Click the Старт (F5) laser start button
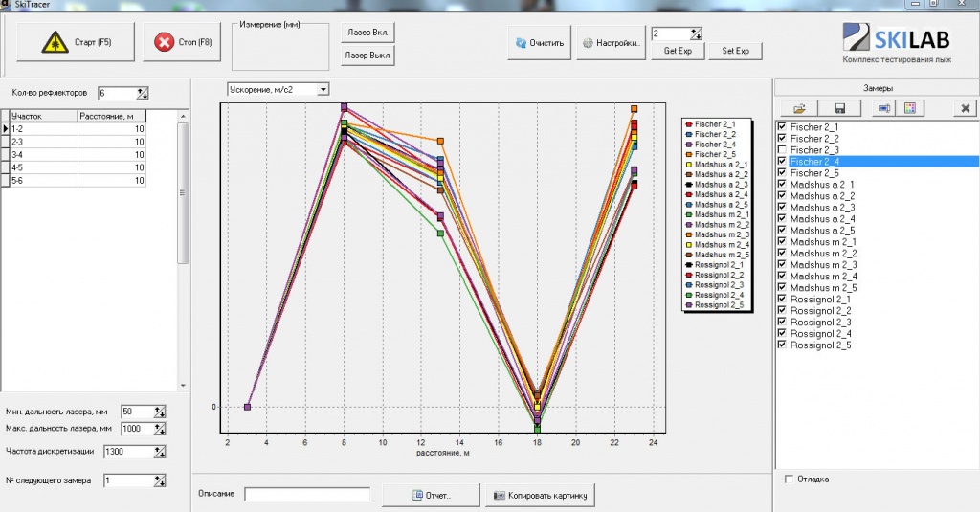The height and width of the screenshot is (512, 980). 76,42
